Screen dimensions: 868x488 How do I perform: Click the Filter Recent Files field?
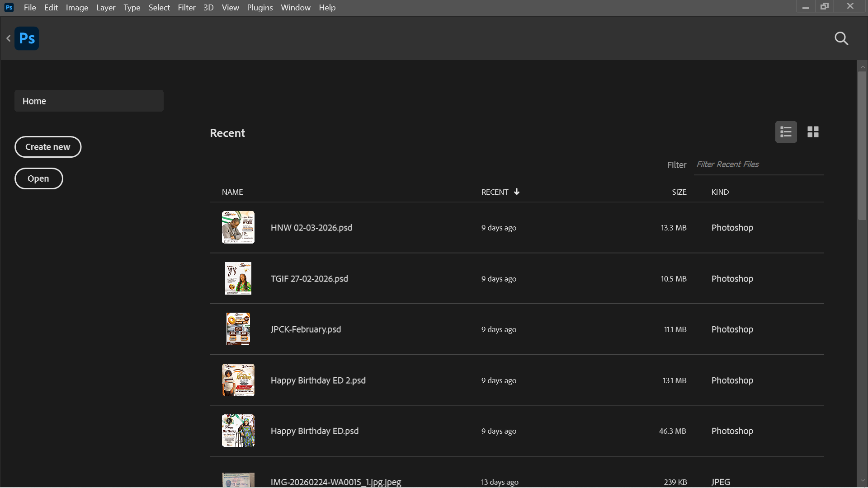pyautogui.click(x=759, y=164)
